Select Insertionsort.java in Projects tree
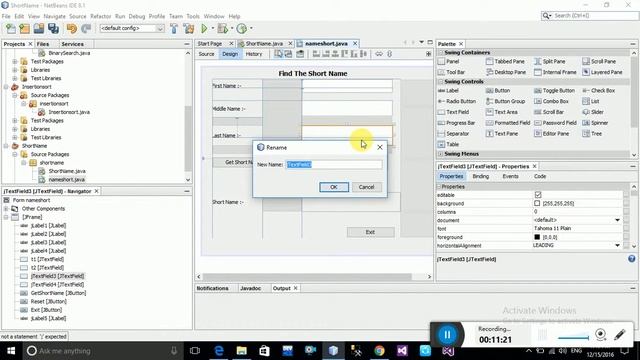This screenshot has height=360, width=640. (64, 112)
